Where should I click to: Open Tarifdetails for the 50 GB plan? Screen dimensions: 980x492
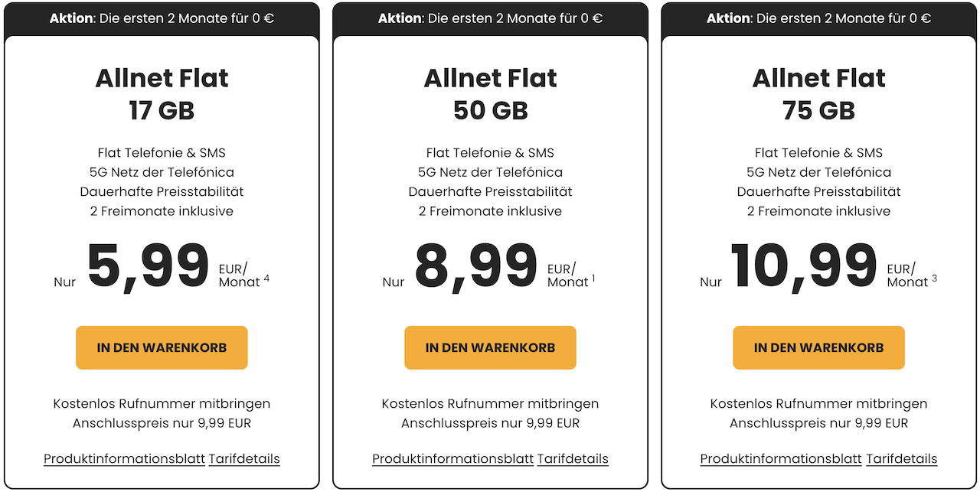point(573,459)
